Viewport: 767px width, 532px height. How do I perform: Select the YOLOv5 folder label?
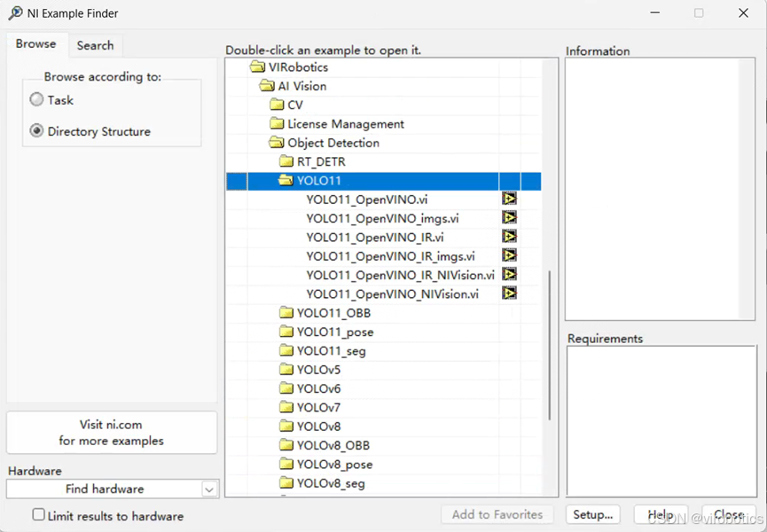pyautogui.click(x=319, y=370)
